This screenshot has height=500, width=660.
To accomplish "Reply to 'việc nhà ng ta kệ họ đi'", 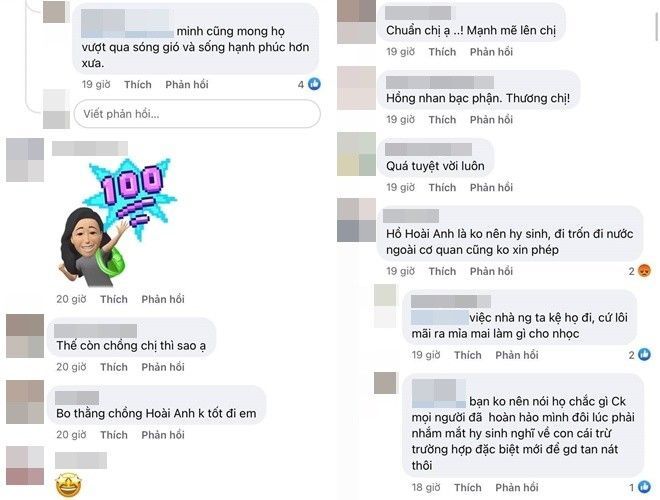I will pos(516,355).
